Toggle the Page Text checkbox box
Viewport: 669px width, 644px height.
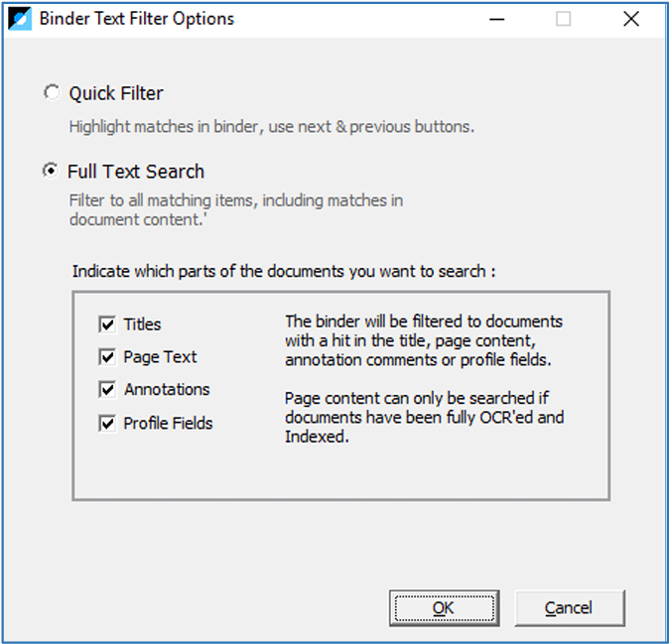click(106, 356)
